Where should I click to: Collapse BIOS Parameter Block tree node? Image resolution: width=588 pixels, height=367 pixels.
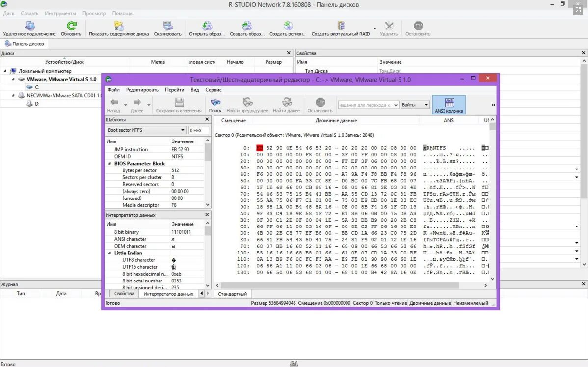pyautogui.click(x=110, y=163)
